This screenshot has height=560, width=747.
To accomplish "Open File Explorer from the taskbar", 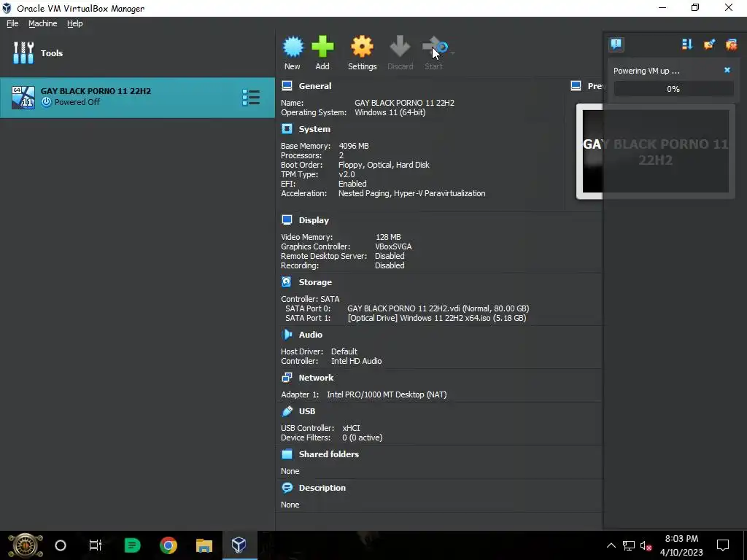I will (204, 545).
